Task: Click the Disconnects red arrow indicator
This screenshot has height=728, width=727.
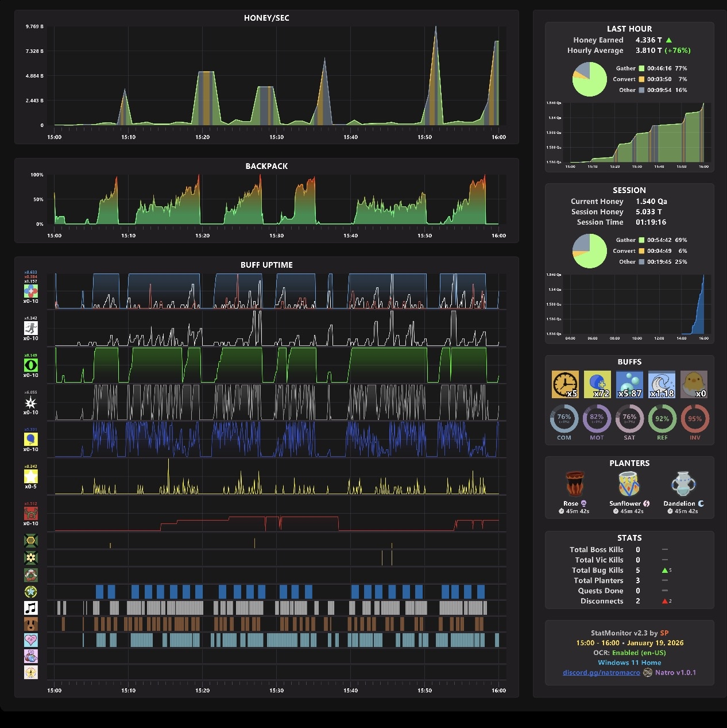Action: (665, 602)
